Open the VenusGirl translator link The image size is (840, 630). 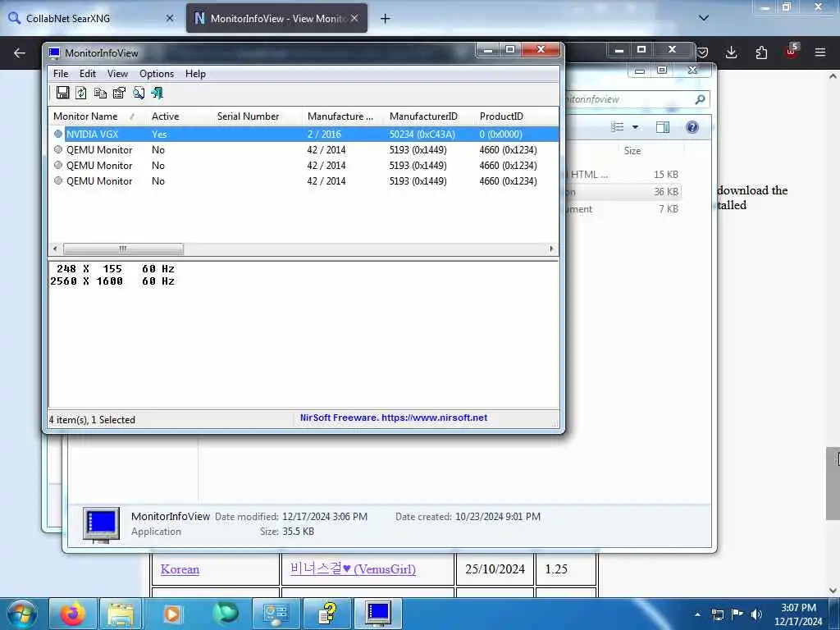[x=353, y=569]
